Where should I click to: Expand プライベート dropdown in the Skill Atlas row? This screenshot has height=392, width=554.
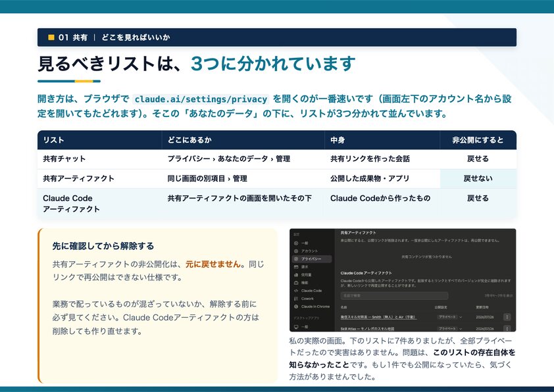point(450,328)
